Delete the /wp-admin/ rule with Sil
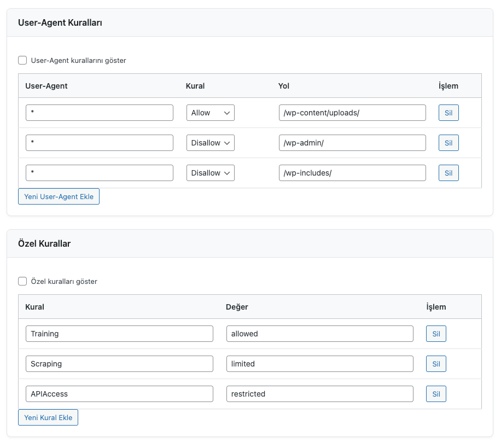Screen dimensions: 501x448 pyautogui.click(x=448, y=143)
